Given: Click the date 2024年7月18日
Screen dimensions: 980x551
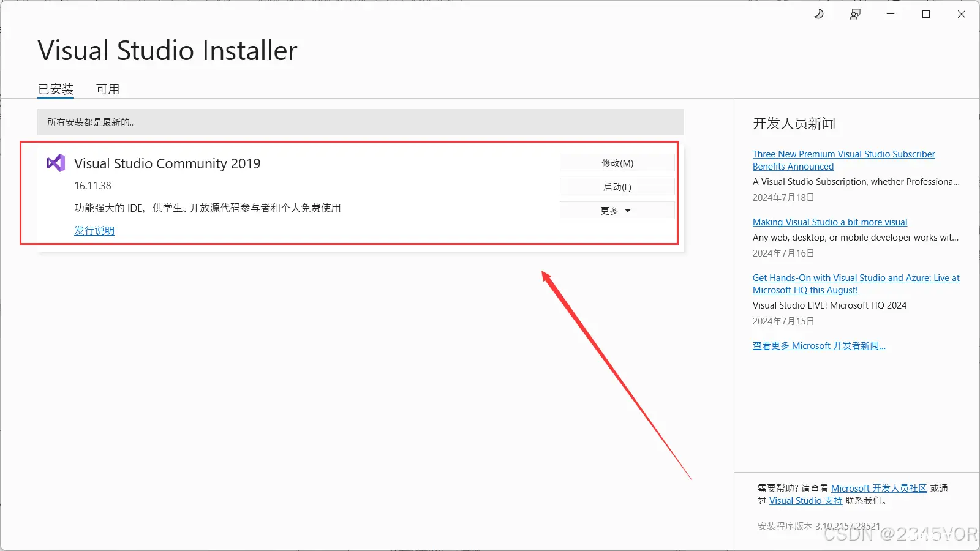Looking at the screenshot, I should pos(783,198).
